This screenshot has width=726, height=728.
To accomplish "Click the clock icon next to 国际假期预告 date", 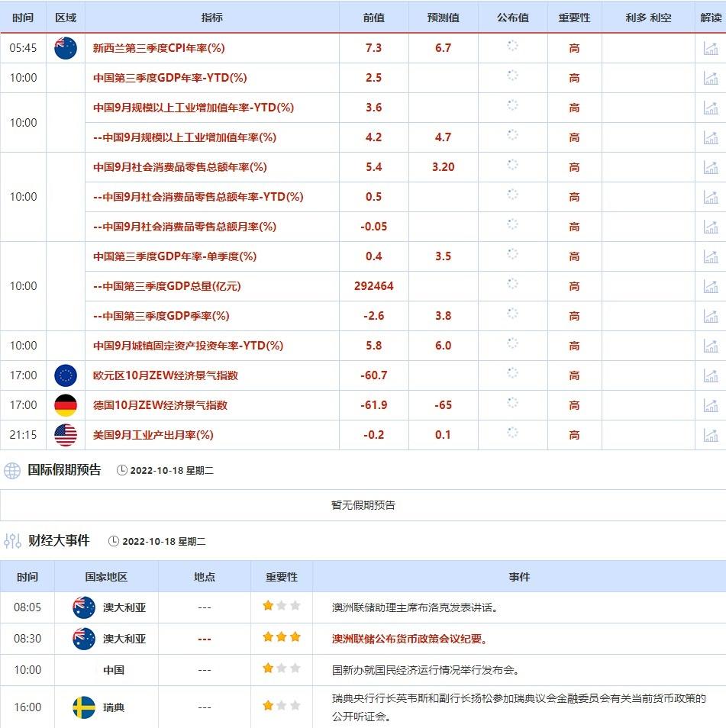I will [122, 471].
